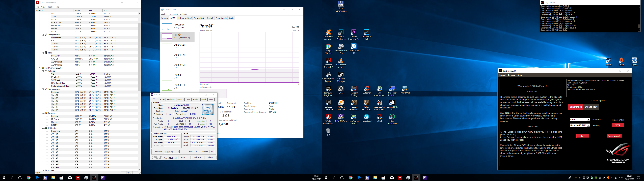This screenshot has width=644, height=181.
Task: Collapse the Intel Core i7 8700K tree node
Action: pyautogui.click(x=40, y=68)
